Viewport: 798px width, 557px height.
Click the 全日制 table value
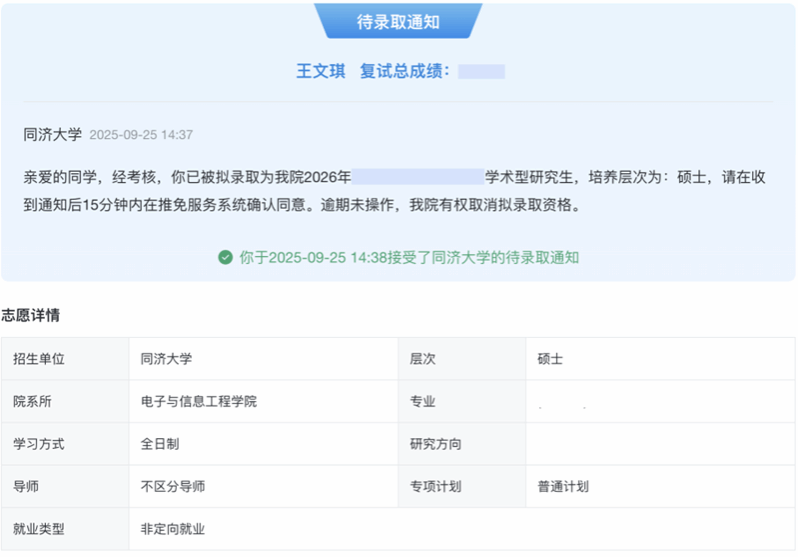click(x=160, y=444)
